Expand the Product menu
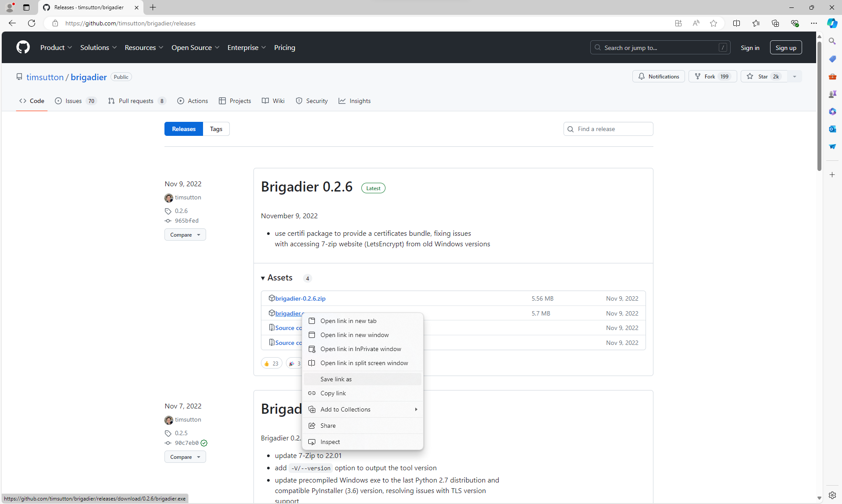842x504 pixels. 56,47
